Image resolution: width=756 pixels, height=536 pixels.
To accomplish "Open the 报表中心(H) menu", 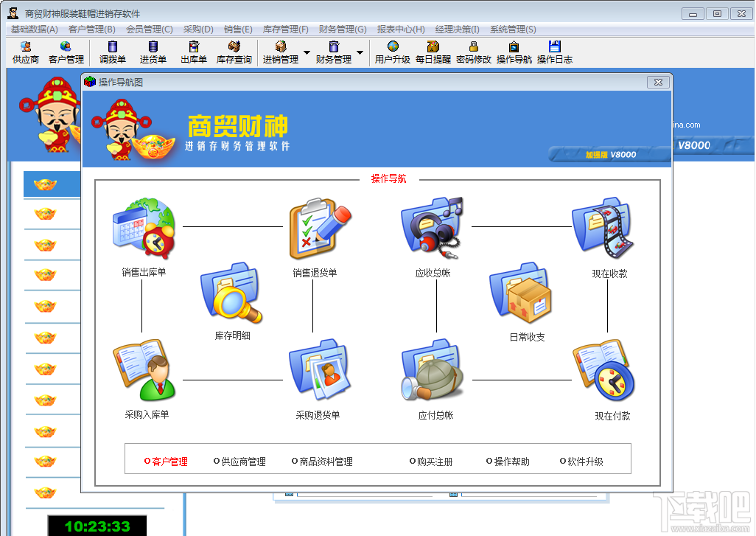I will pyautogui.click(x=401, y=29).
